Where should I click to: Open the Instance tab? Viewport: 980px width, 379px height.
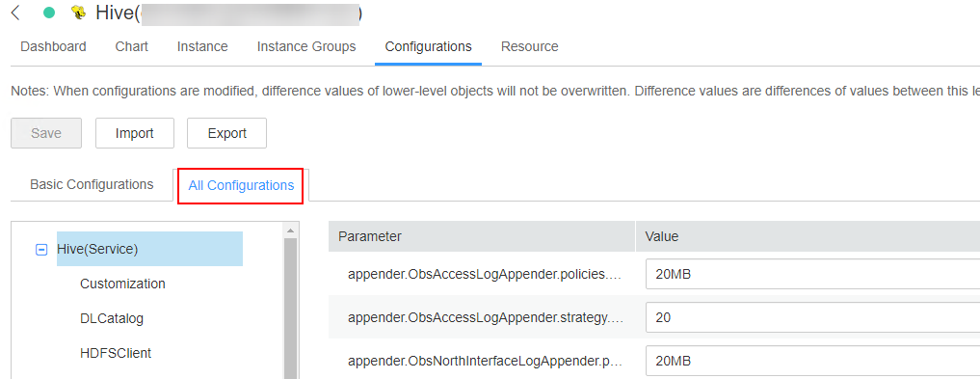tap(202, 46)
